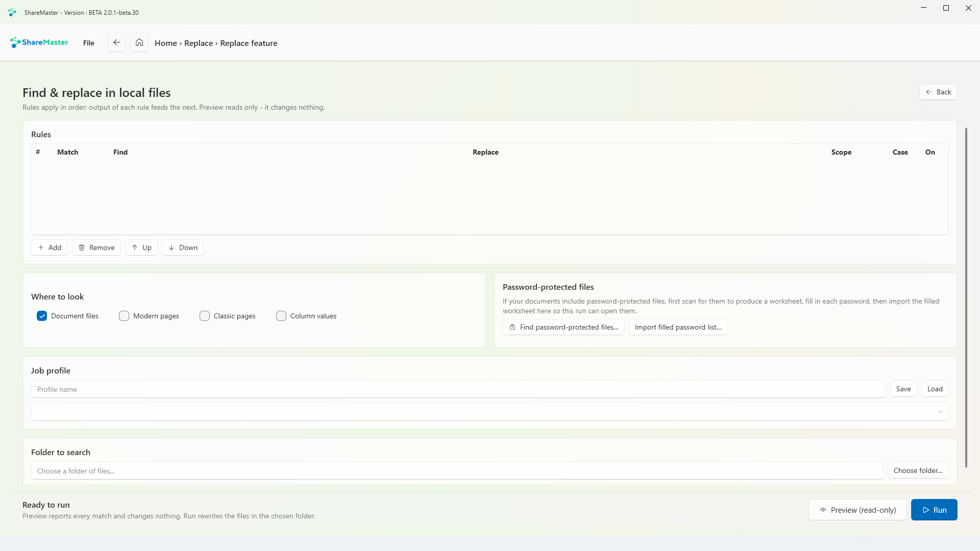The height and width of the screenshot is (551, 980).
Task: Open the File menu
Action: click(89, 43)
